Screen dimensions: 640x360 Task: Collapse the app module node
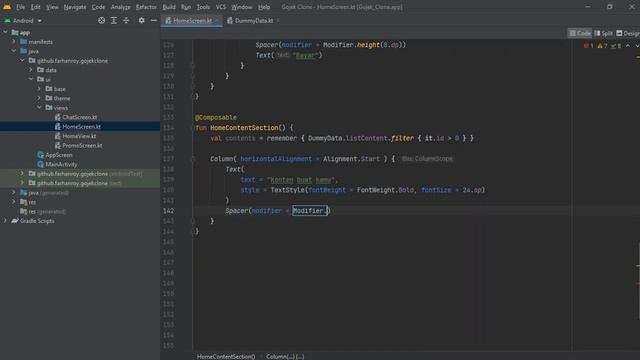(5, 32)
